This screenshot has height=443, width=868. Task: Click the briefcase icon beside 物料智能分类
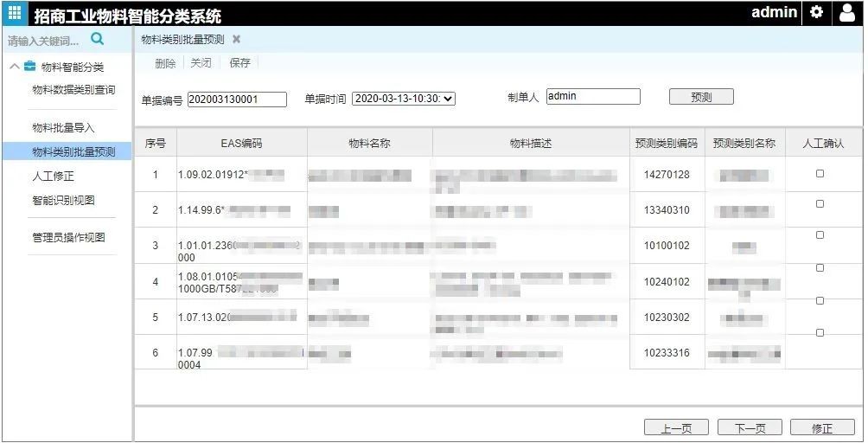[30, 67]
